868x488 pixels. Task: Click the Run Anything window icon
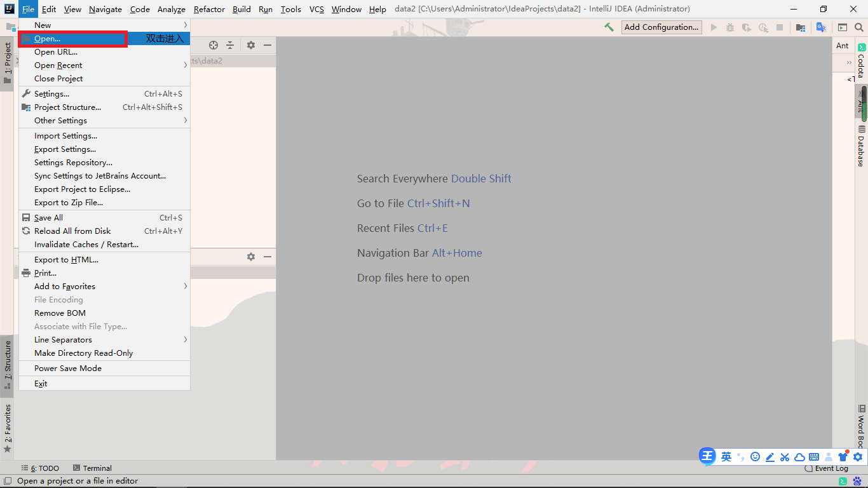(843, 27)
